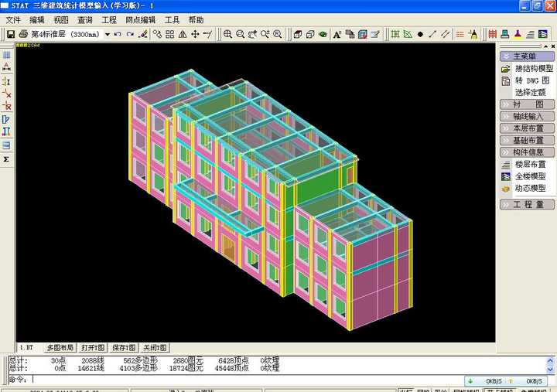Click the 1.BT drawing tab
Image resolution: width=557 pixels, height=392 pixels.
[x=26, y=348]
